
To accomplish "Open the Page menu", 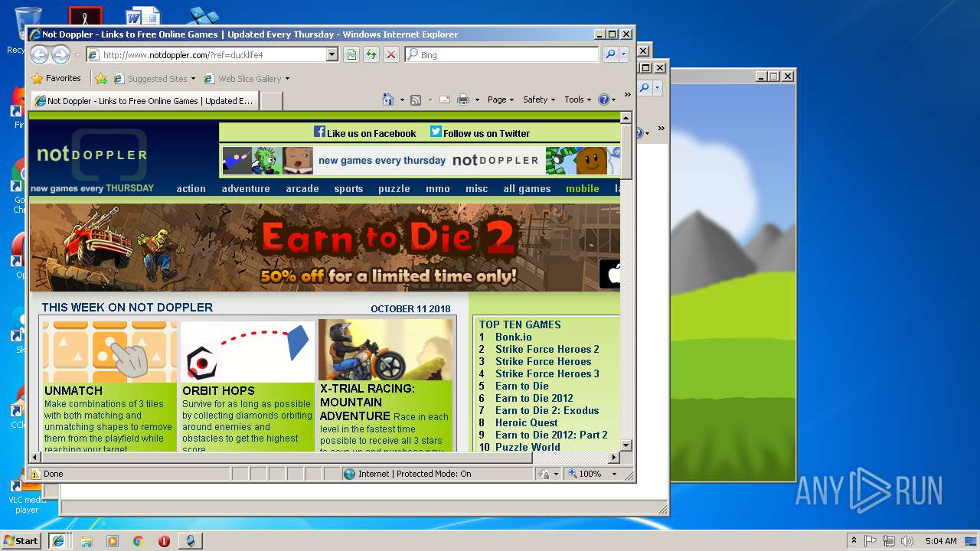I will coord(501,99).
